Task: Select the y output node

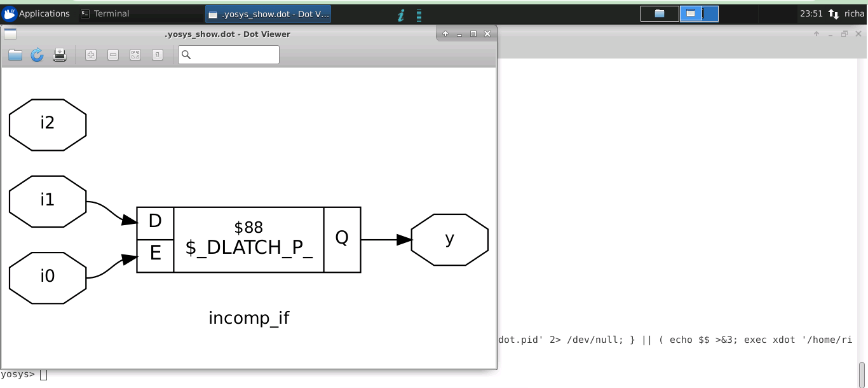Action: pos(449,239)
